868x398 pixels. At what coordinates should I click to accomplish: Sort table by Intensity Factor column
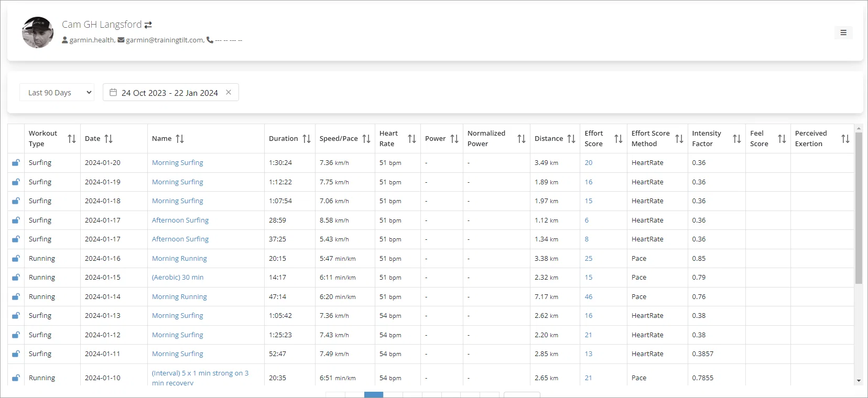click(x=737, y=139)
